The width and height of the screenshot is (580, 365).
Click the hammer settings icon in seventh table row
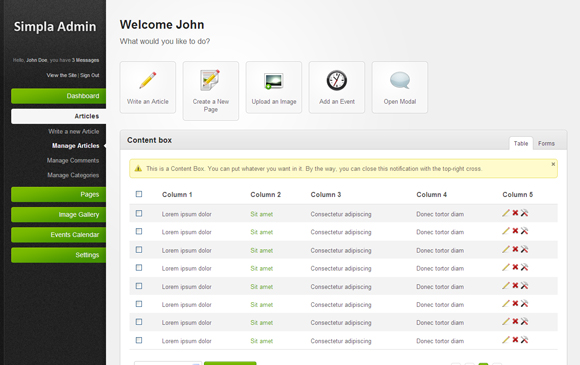coord(524,322)
